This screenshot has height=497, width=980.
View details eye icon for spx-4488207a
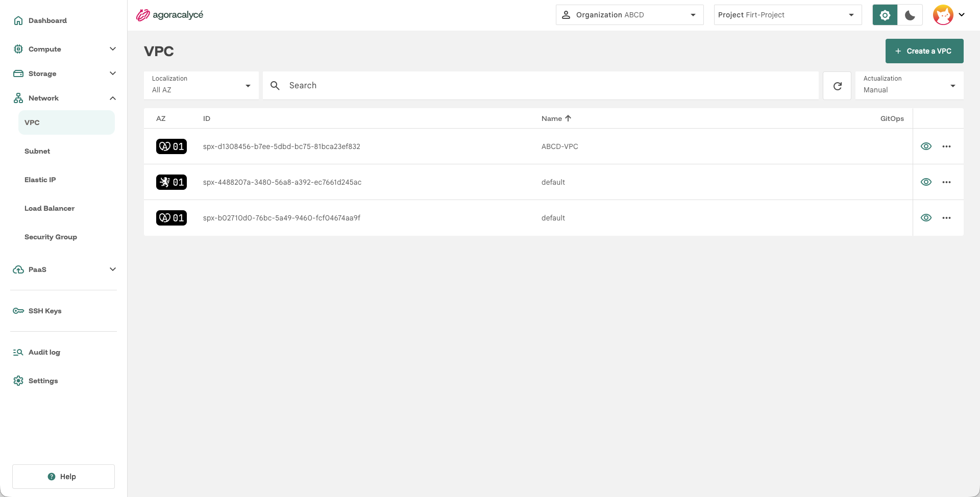(x=926, y=182)
